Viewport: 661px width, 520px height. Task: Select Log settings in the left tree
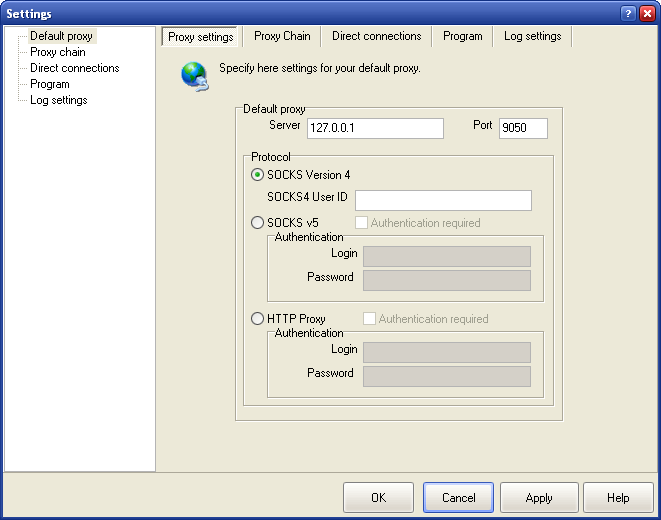[58, 100]
